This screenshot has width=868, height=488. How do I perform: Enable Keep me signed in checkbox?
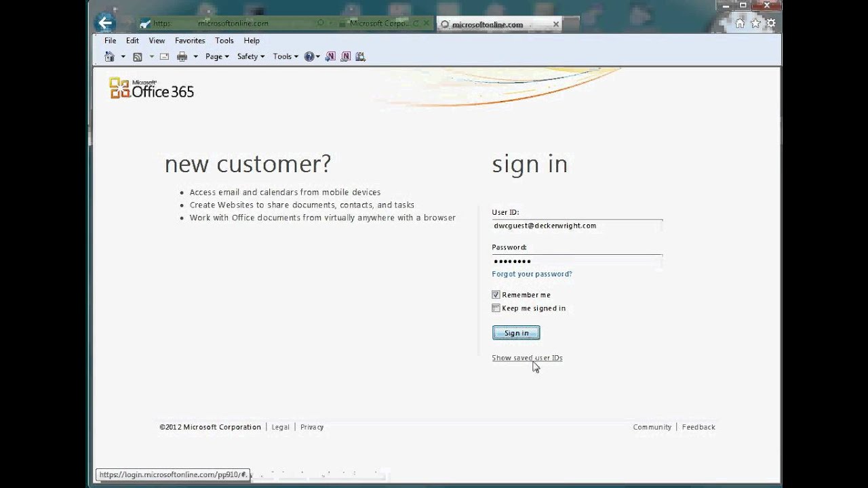496,308
